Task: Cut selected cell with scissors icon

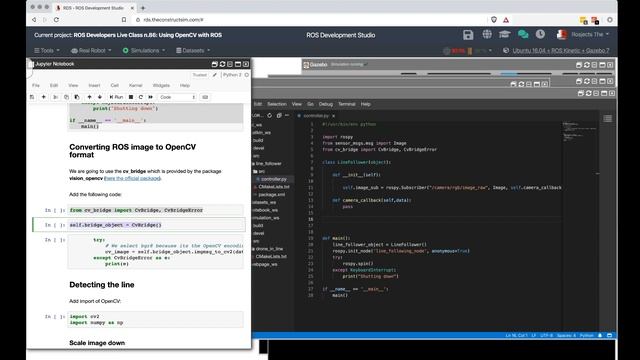Action: [x=56, y=97]
